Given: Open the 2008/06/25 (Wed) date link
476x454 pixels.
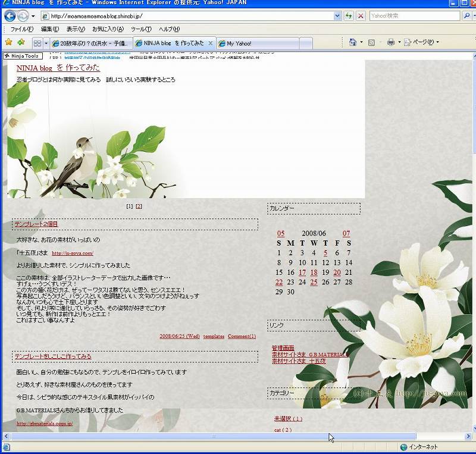Looking at the screenshot, I should [180, 336].
